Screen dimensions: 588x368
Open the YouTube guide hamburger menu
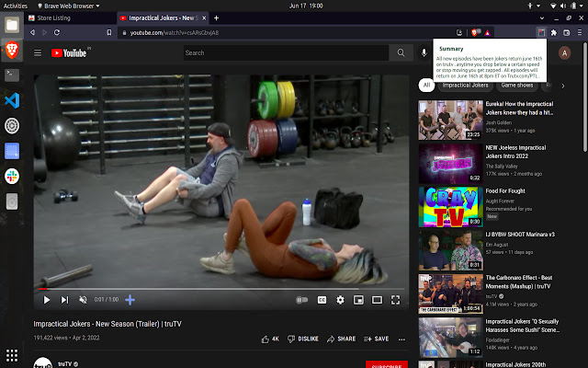click(x=38, y=53)
